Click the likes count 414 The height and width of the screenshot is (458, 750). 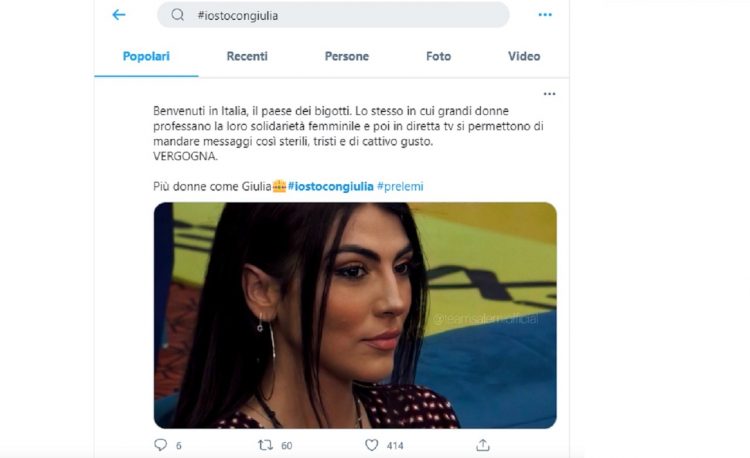[x=395, y=446]
